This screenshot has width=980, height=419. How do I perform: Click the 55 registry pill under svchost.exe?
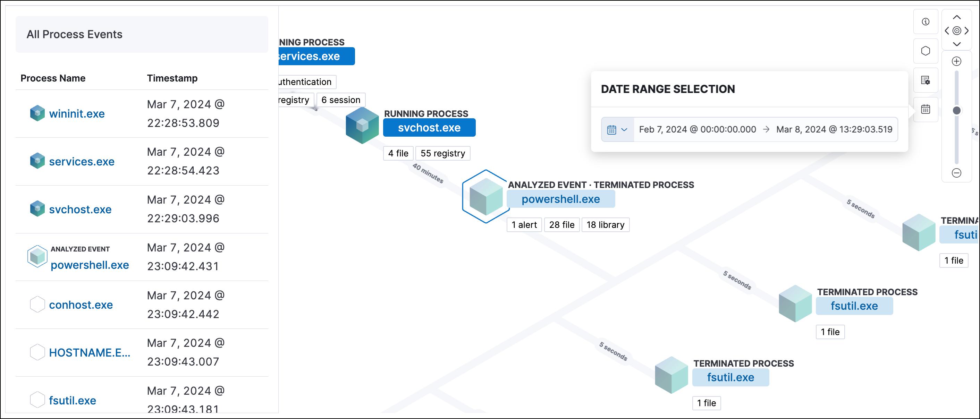point(443,153)
